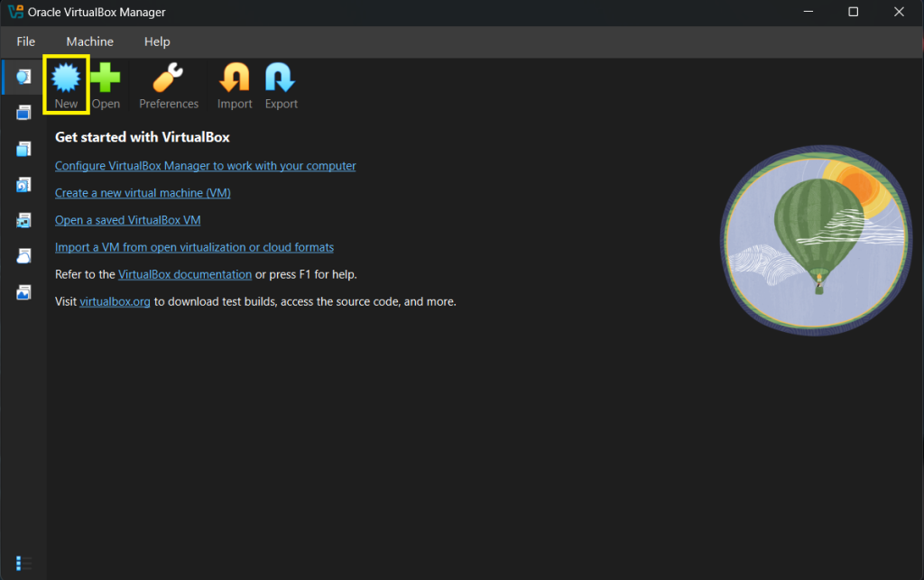Select the Welcome balloon icon in the sidebar
Viewport: 924px width, 580px height.
coord(23,77)
